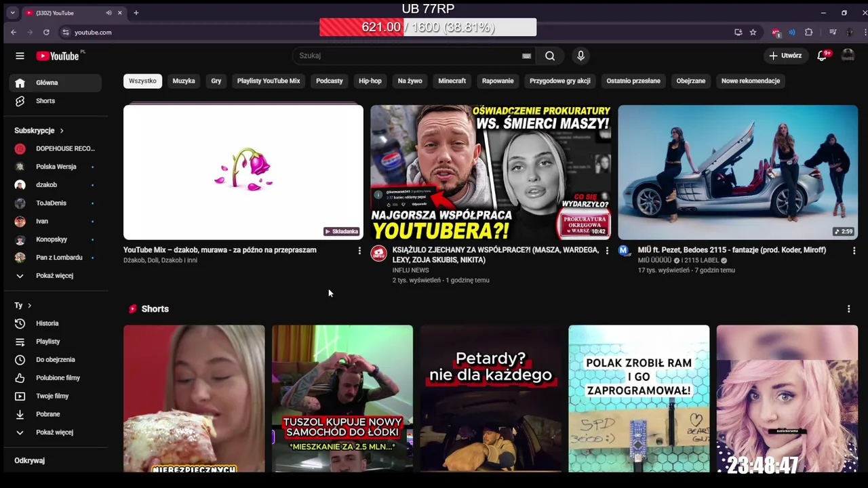Open Pobrane downloads in sidebar

(x=56, y=414)
